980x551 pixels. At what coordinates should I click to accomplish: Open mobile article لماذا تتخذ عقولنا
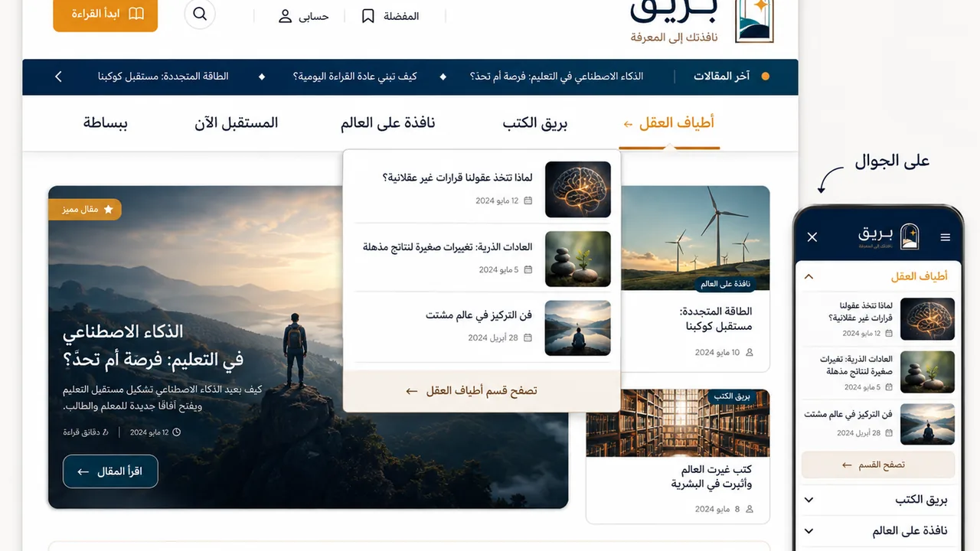coord(861,311)
